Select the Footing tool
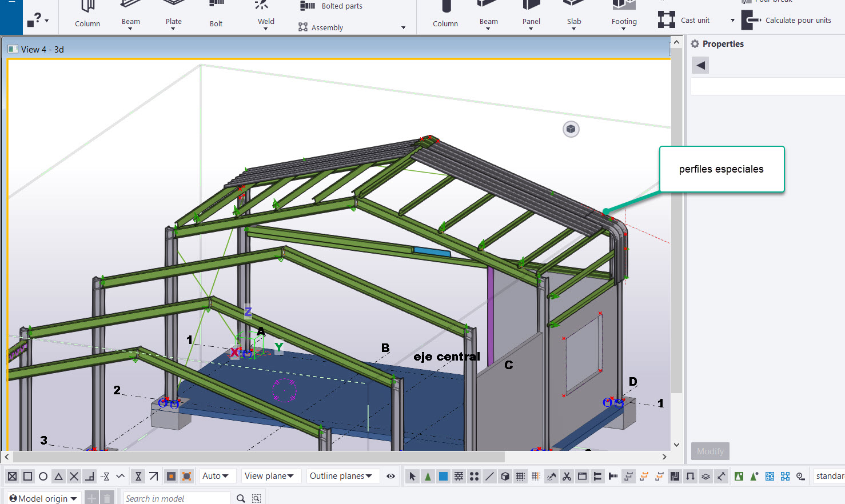Image resolution: width=845 pixels, height=504 pixels. click(x=624, y=14)
